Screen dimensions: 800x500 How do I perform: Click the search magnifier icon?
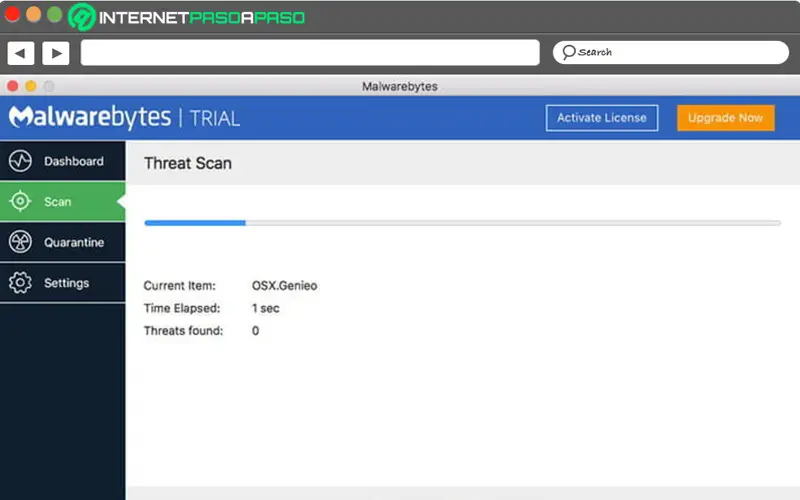point(568,52)
